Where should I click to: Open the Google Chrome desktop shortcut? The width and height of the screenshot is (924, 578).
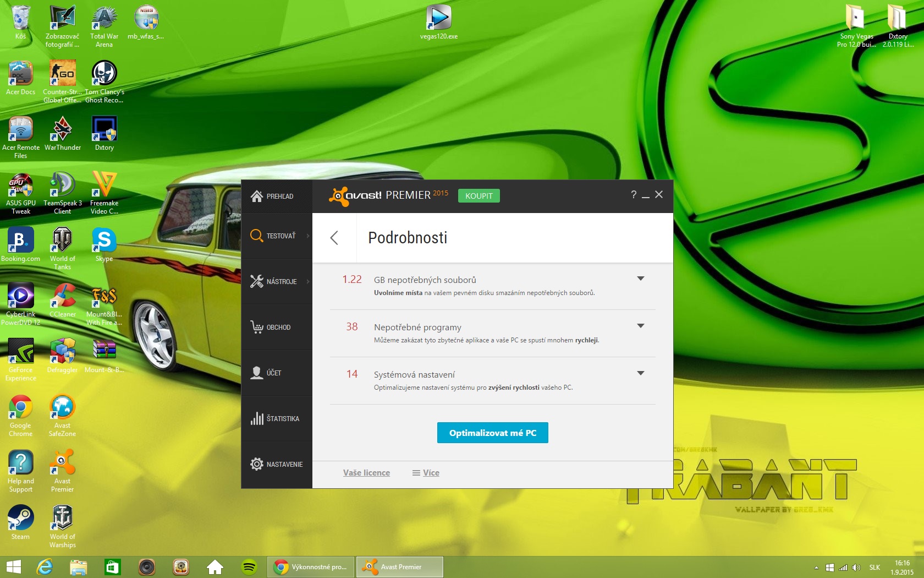(x=20, y=416)
